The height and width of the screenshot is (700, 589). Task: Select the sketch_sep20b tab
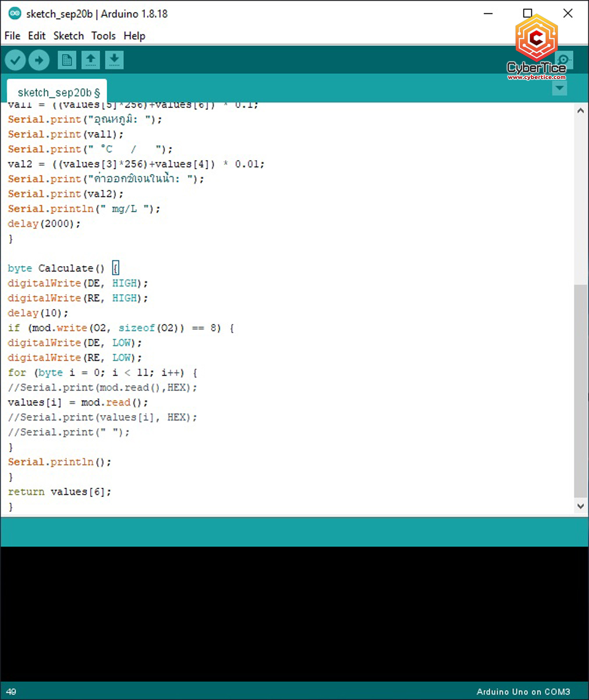[58, 93]
